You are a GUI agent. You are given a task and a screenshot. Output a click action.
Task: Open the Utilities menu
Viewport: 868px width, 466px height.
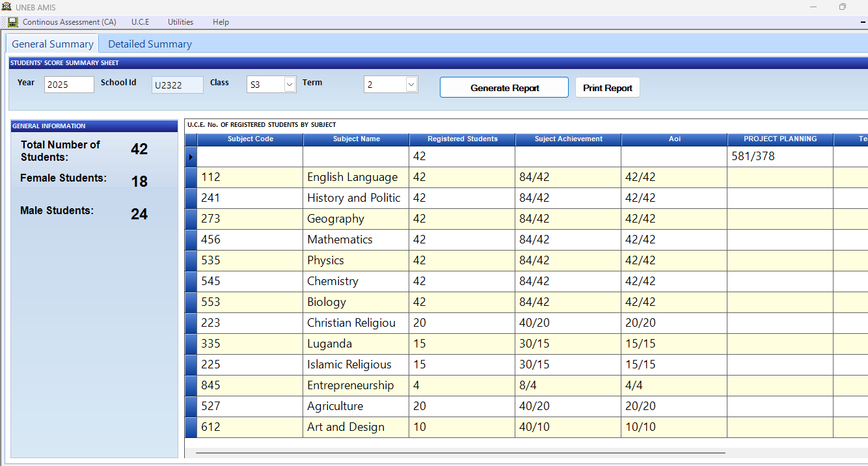180,21
